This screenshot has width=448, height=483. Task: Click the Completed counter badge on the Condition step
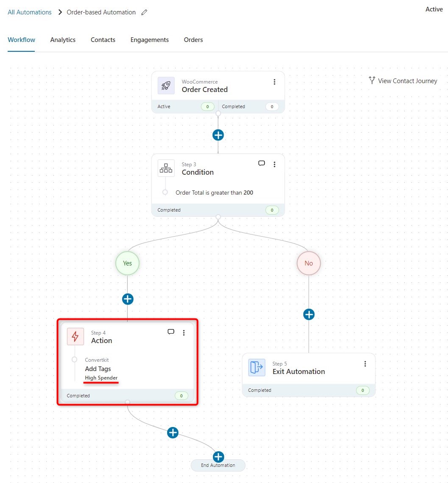point(272,209)
